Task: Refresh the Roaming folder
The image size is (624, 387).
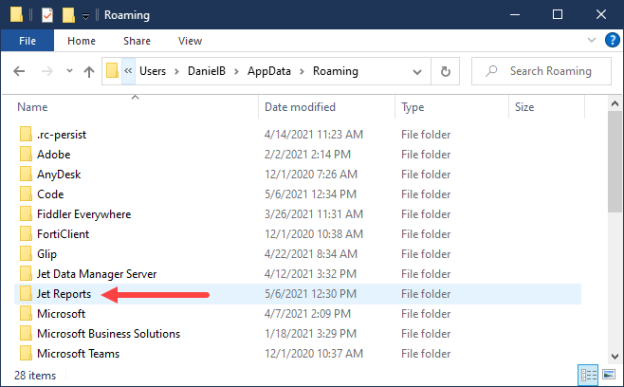Action: point(445,71)
